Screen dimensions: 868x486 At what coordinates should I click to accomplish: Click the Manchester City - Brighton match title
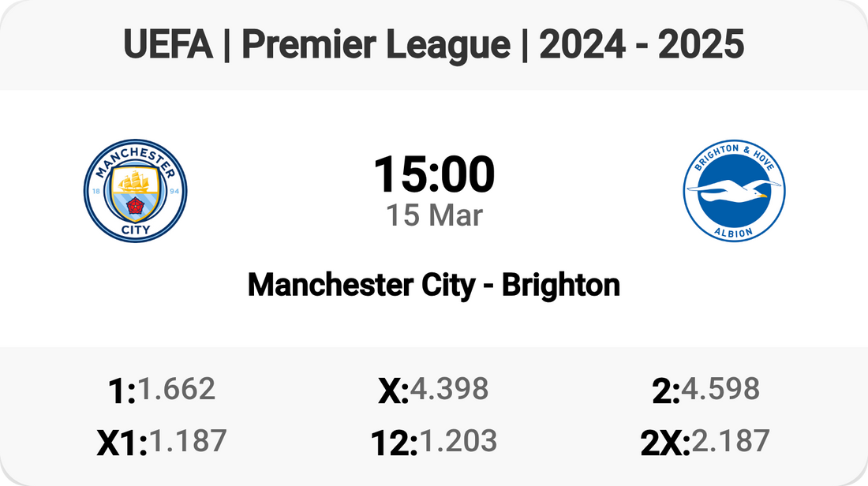pyautogui.click(x=434, y=285)
